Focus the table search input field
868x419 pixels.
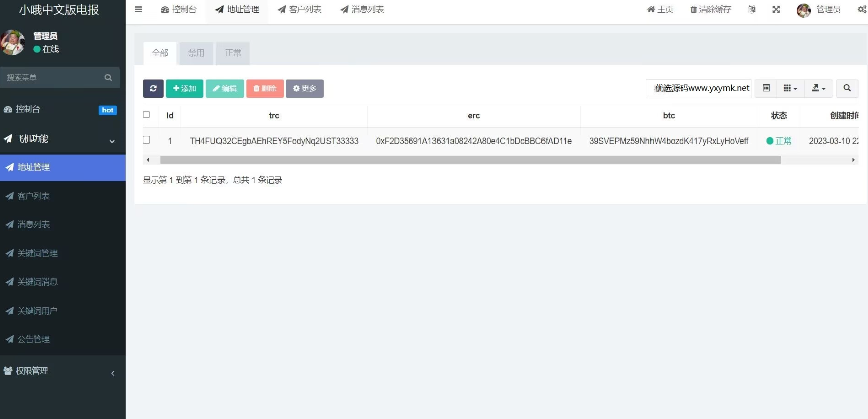(699, 88)
